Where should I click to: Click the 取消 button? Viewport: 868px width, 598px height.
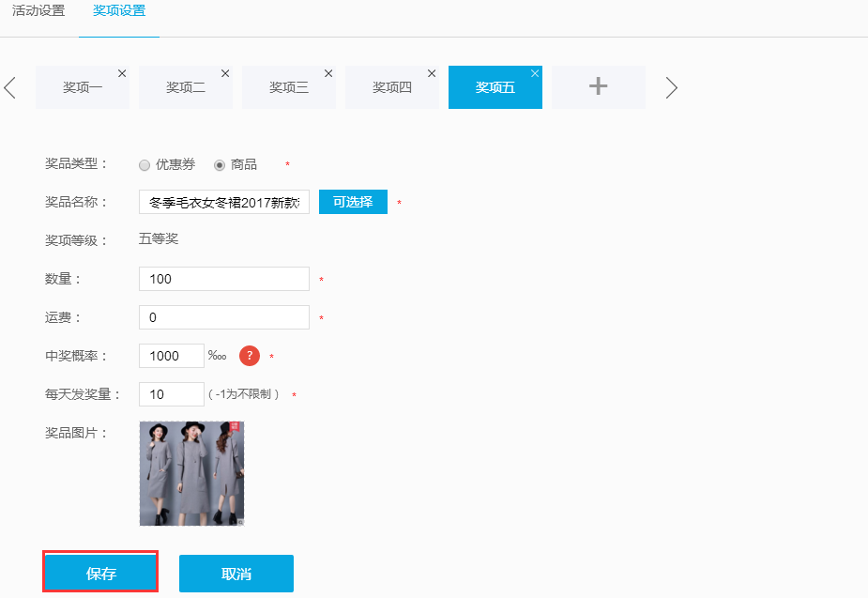tap(236, 574)
